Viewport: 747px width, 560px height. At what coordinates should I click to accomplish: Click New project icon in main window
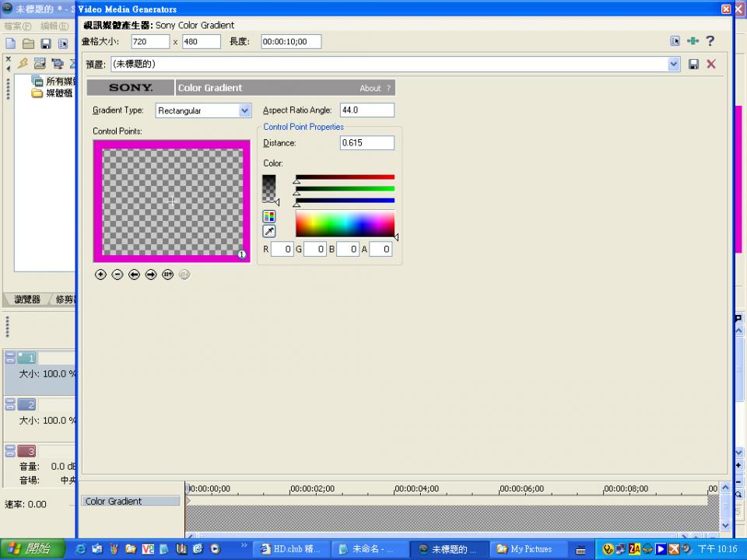10,44
